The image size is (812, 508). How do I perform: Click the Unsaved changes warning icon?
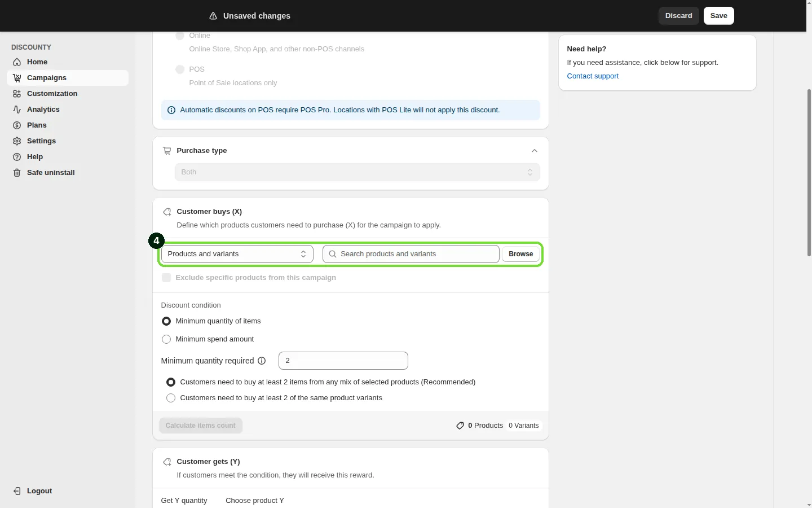(x=213, y=16)
